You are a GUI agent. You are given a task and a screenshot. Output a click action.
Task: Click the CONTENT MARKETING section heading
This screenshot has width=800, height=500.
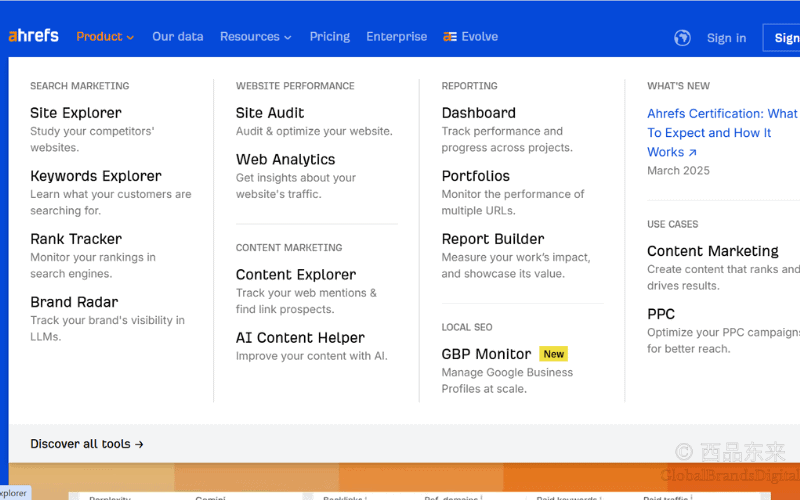point(289,247)
